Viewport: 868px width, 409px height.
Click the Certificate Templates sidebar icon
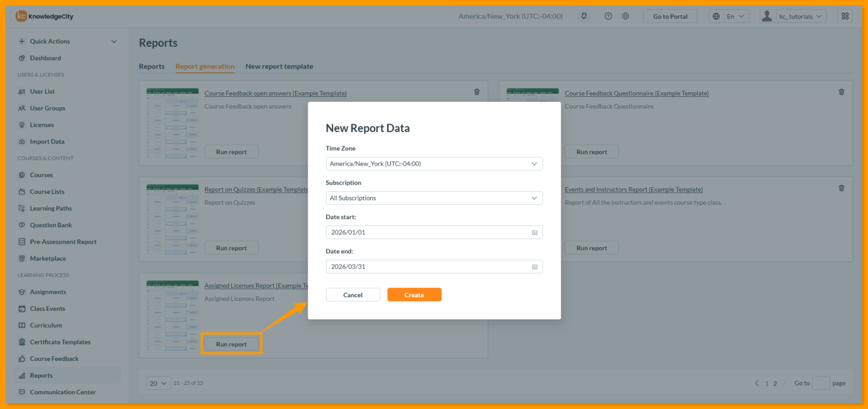pyautogui.click(x=22, y=342)
